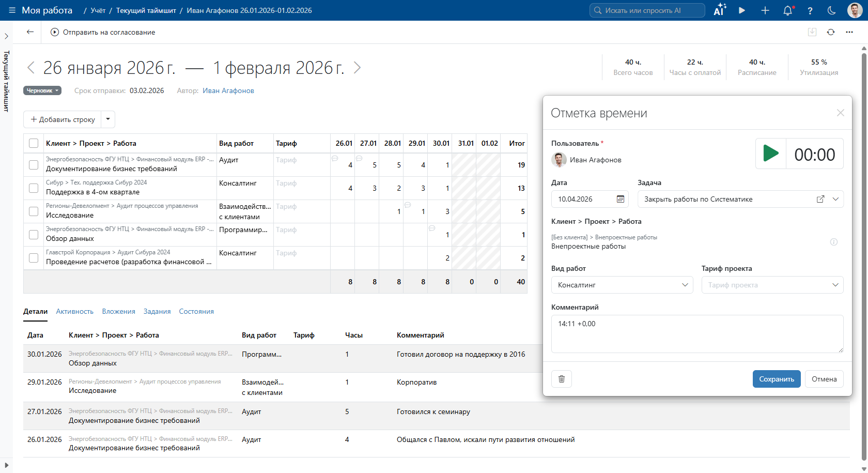Select the checkbox for the Сибур row

point(33,188)
